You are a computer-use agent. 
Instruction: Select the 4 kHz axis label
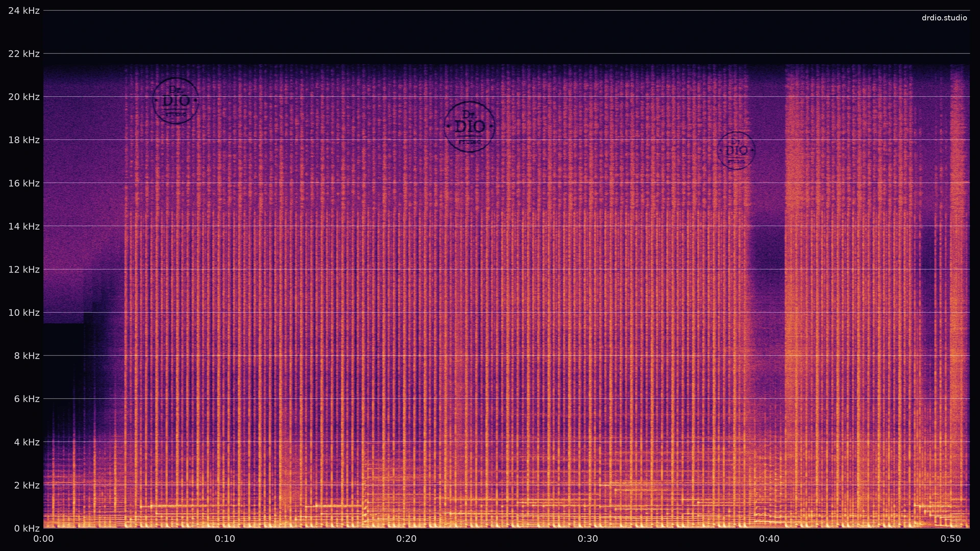pyautogui.click(x=27, y=442)
